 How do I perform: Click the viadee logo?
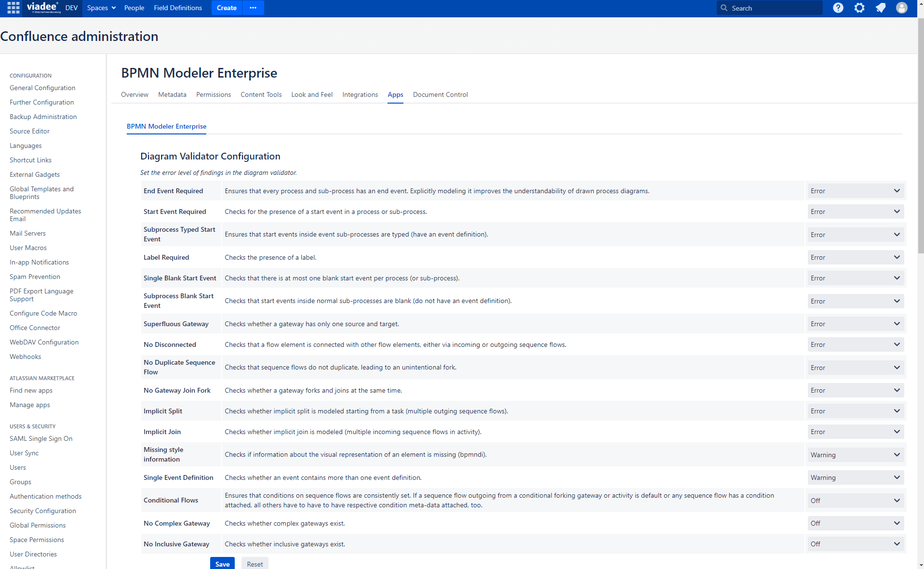pos(43,8)
